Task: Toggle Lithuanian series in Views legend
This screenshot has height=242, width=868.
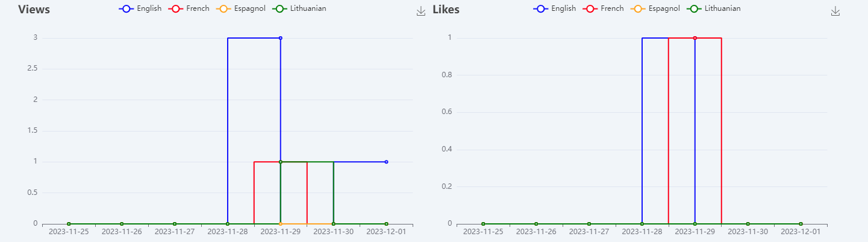Action: coord(299,8)
